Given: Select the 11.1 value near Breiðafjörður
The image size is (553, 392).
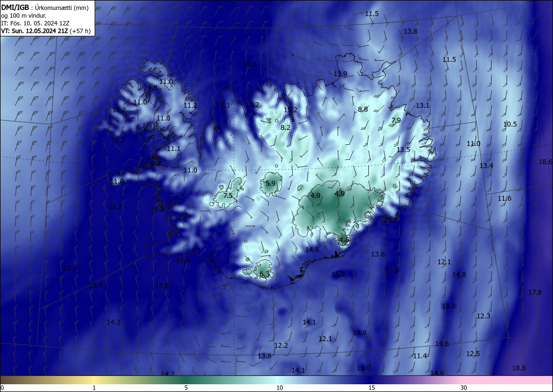Looking at the screenshot, I should click(x=174, y=149).
